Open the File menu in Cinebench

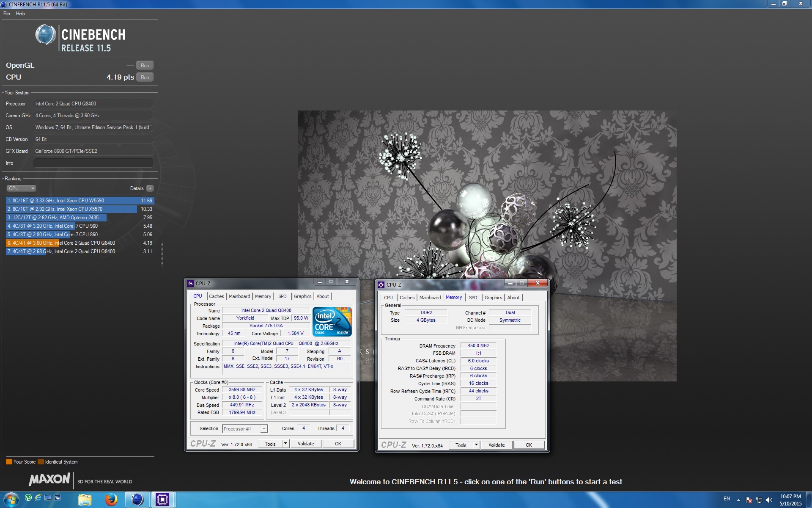(7, 14)
